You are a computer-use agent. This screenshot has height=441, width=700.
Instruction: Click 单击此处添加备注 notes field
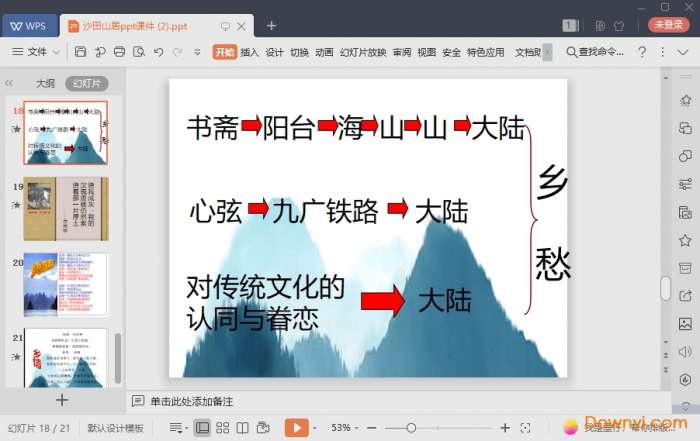tap(192, 401)
